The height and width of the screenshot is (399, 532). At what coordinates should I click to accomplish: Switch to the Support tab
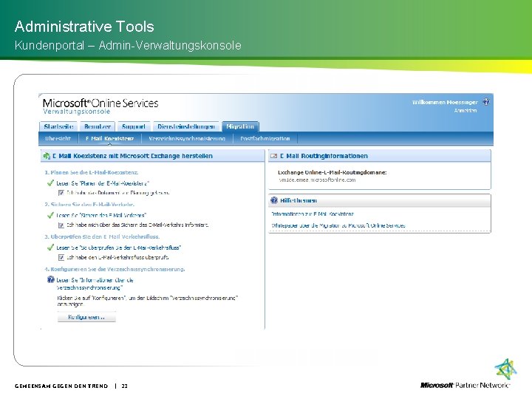[133, 126]
